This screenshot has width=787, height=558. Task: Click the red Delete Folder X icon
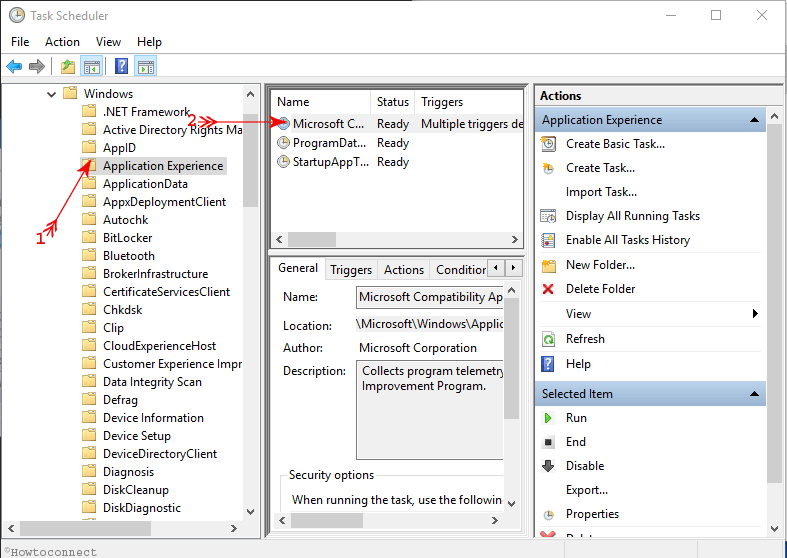click(548, 289)
